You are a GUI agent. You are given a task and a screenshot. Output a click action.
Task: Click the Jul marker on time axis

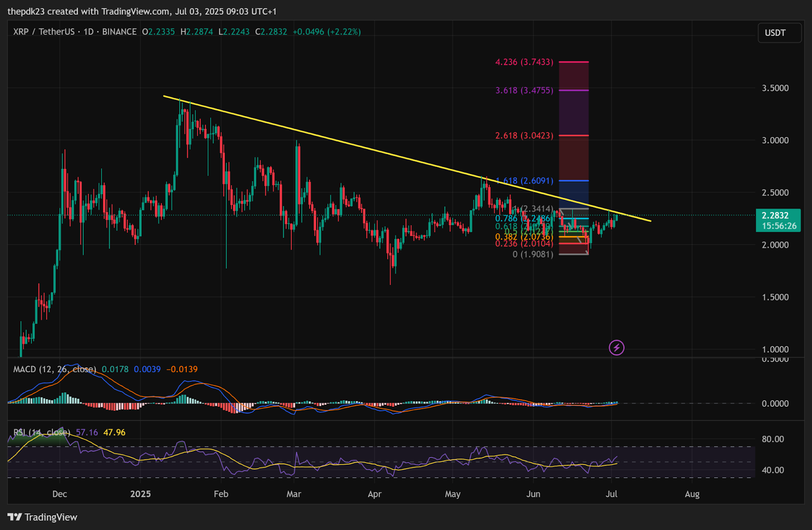[612, 494]
